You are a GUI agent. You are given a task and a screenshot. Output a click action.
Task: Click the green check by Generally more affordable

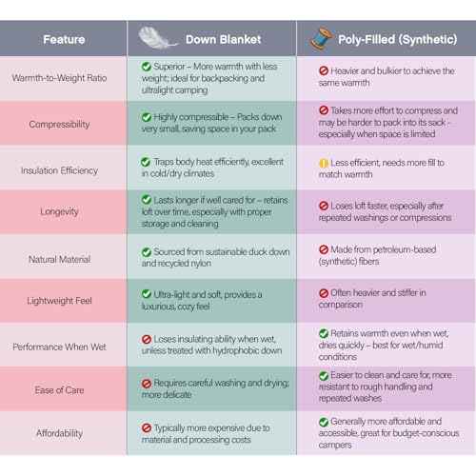tap(324, 422)
